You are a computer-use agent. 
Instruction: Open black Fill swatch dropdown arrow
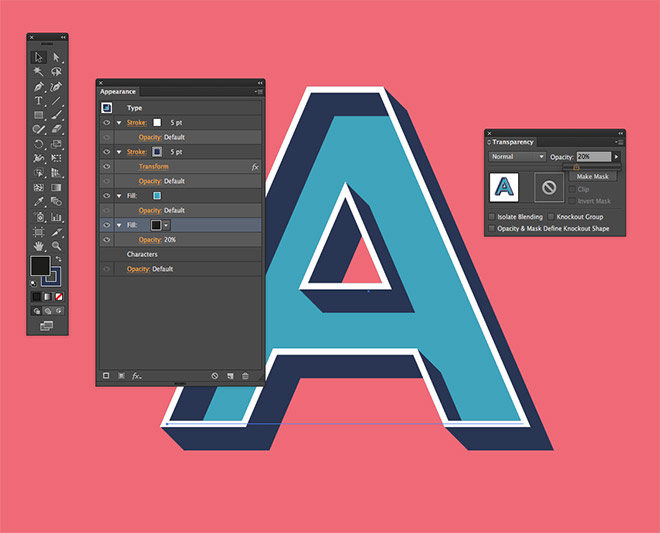(166, 225)
